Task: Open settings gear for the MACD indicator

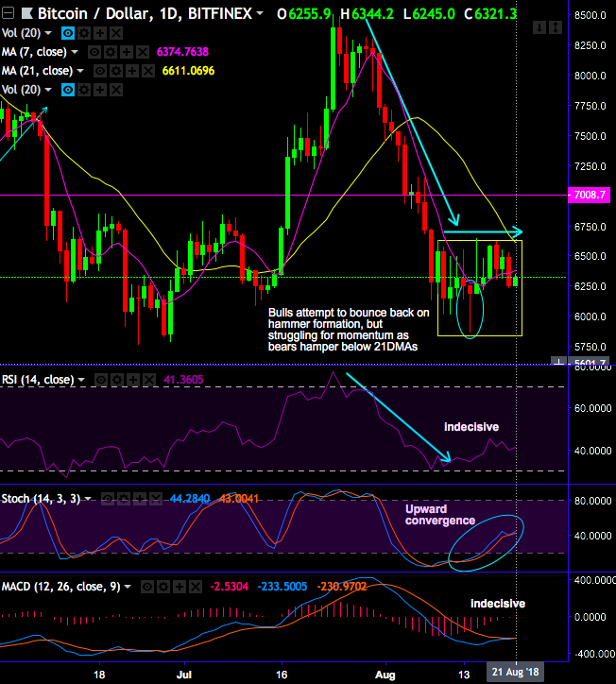Action: (163, 587)
